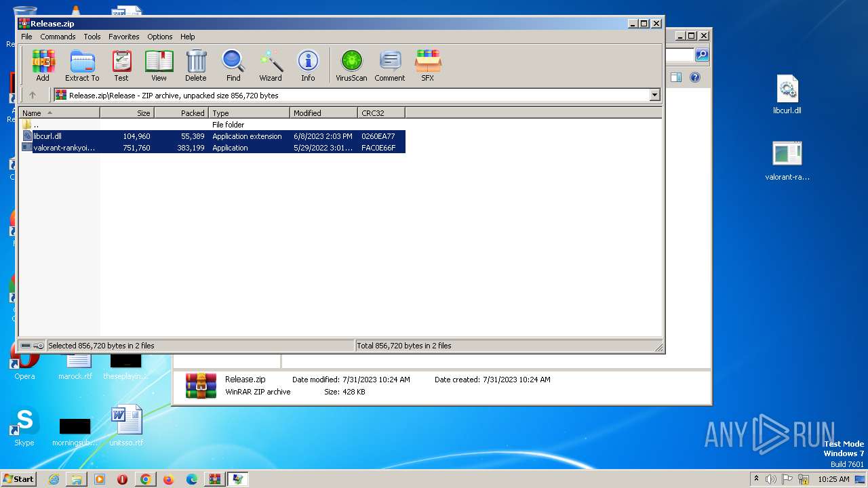868x488 pixels.
Task: Sort by the Modified column header
Action: tap(323, 113)
